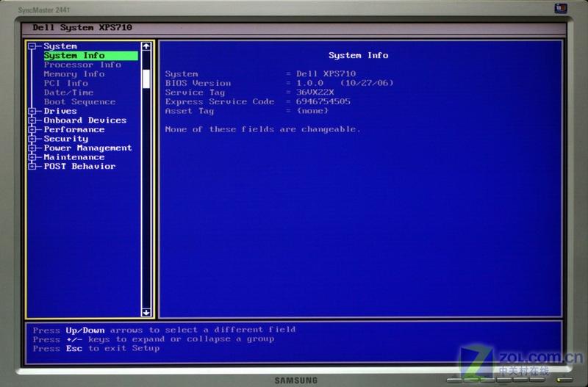Click the BIOS Version 1.0.0 value
Screen dimensions: 588x387
[345, 83]
